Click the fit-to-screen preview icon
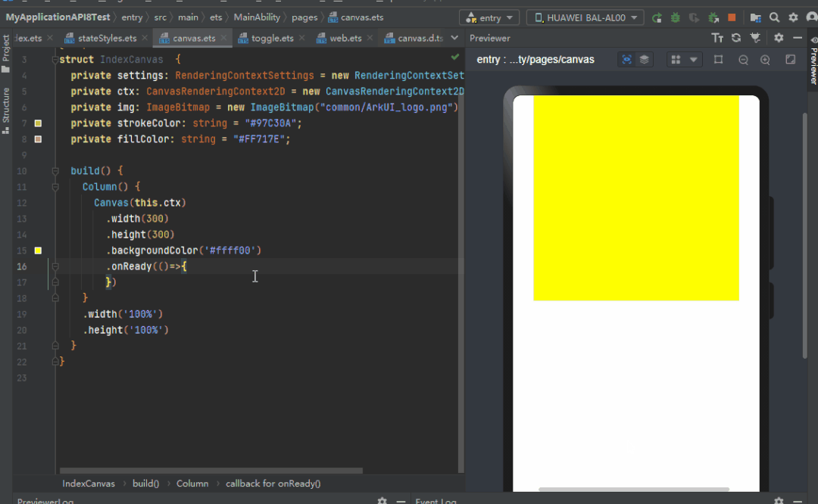Image resolution: width=818 pixels, height=504 pixels. pyautogui.click(x=790, y=60)
